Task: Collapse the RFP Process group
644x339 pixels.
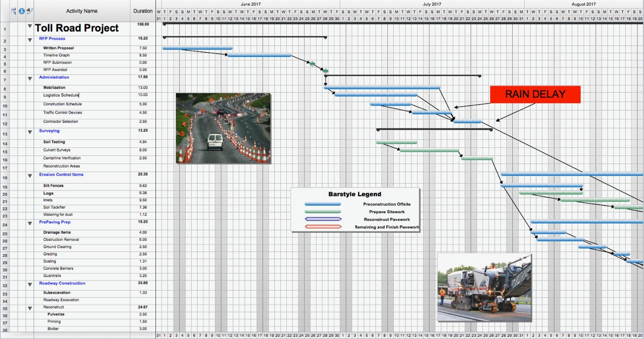Action: 30,40
